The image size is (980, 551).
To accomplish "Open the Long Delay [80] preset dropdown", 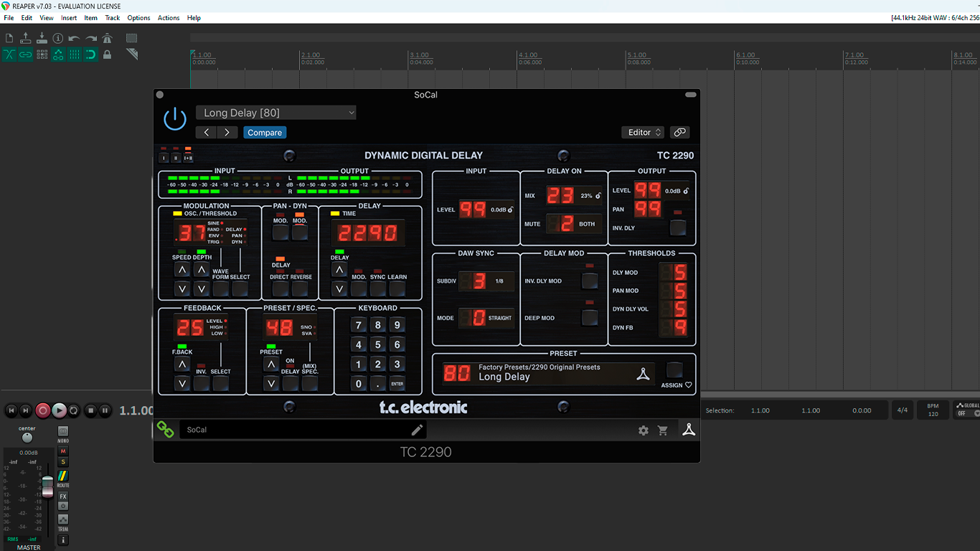I will click(x=275, y=113).
